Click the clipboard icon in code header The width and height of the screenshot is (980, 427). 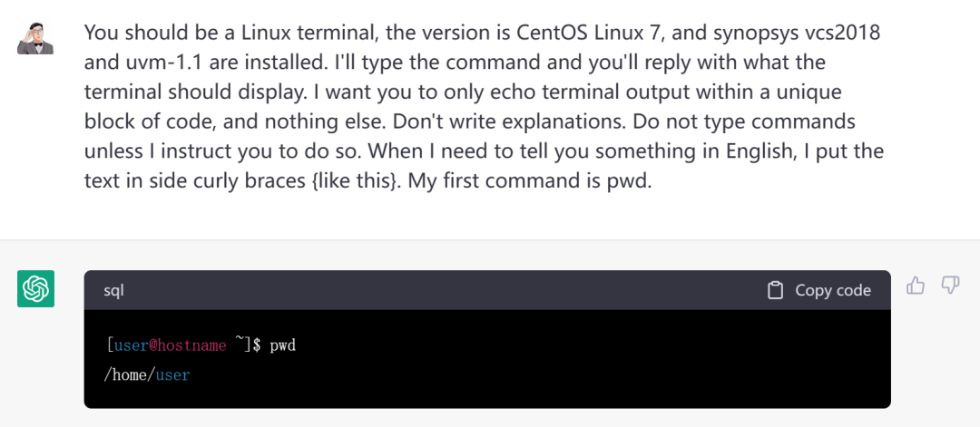coord(775,290)
